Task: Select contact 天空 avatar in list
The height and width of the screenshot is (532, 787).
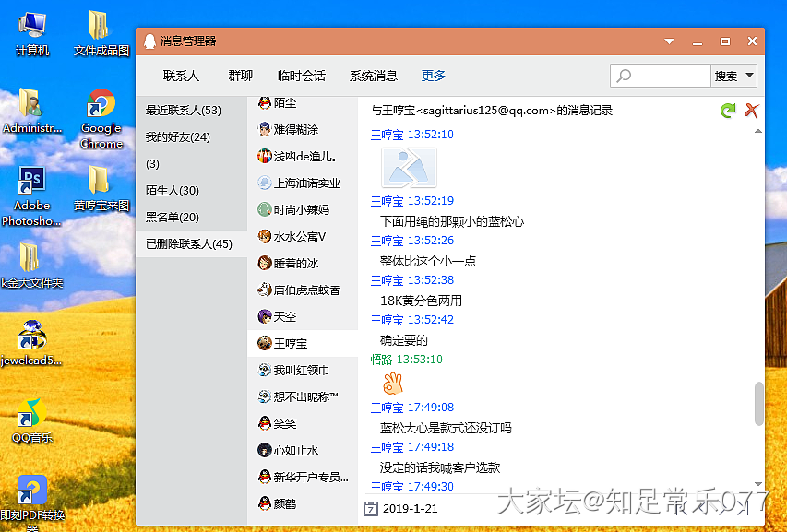Action: (x=265, y=316)
